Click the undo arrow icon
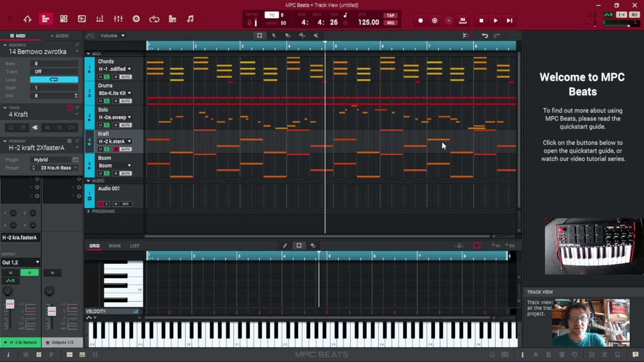Viewport: 644px width, 362px height. (485, 36)
